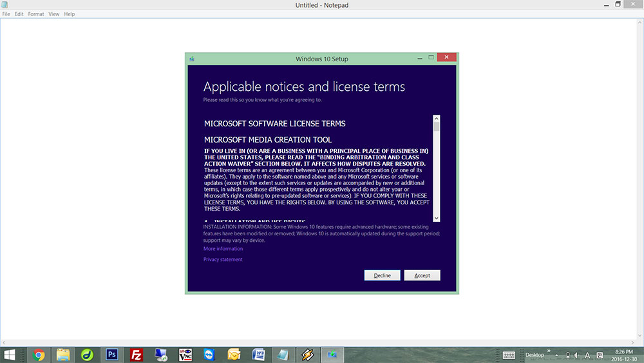Open the More information link

(x=223, y=249)
